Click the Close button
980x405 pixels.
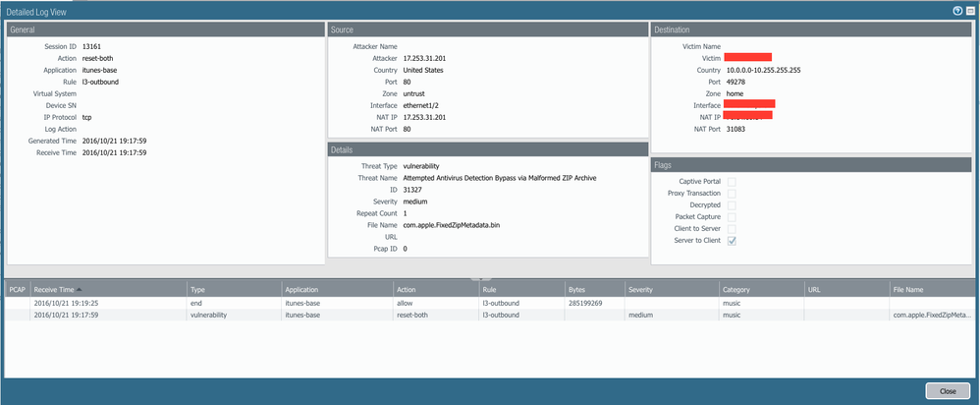(948, 391)
